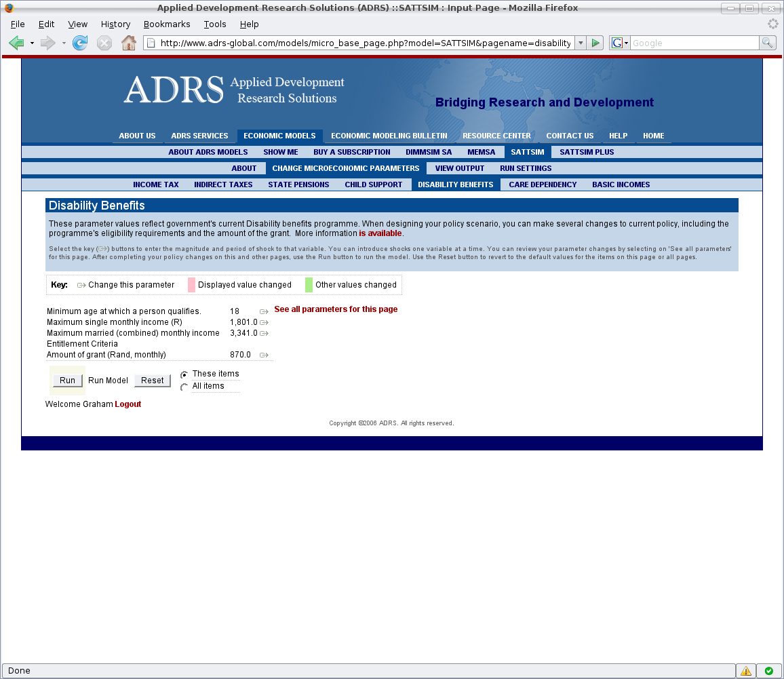Click the Firefox back arrow button

[x=16, y=43]
